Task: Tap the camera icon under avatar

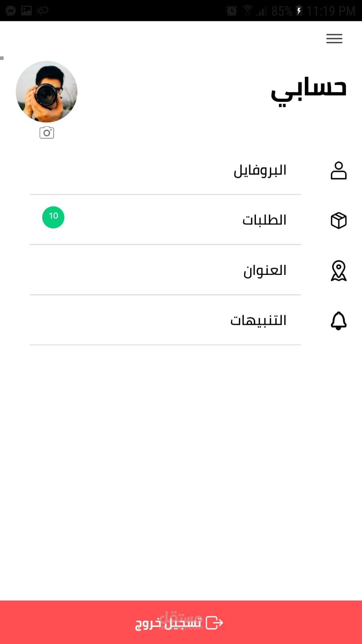Action: pyautogui.click(x=47, y=132)
